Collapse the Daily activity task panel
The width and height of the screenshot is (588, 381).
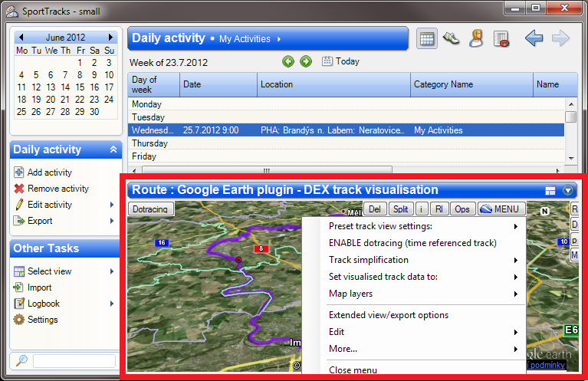[113, 149]
